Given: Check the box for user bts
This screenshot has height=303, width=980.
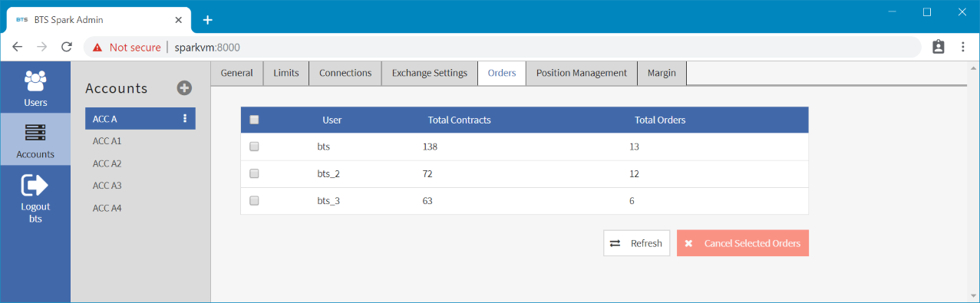Looking at the screenshot, I should point(255,147).
